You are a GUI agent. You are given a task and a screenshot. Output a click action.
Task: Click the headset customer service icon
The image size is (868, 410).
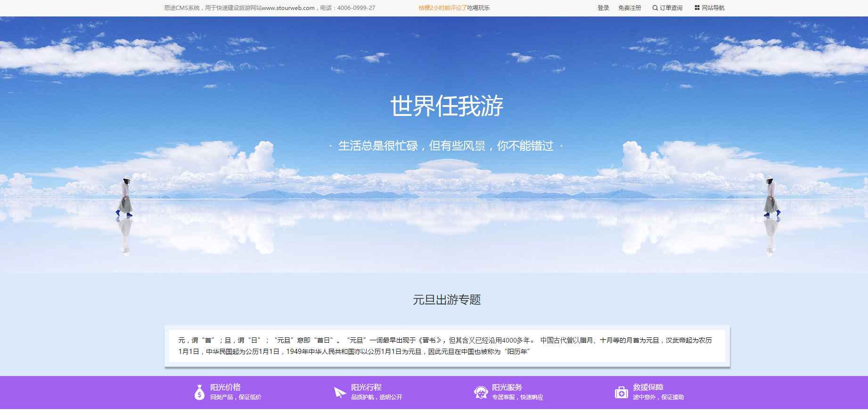[x=481, y=392]
